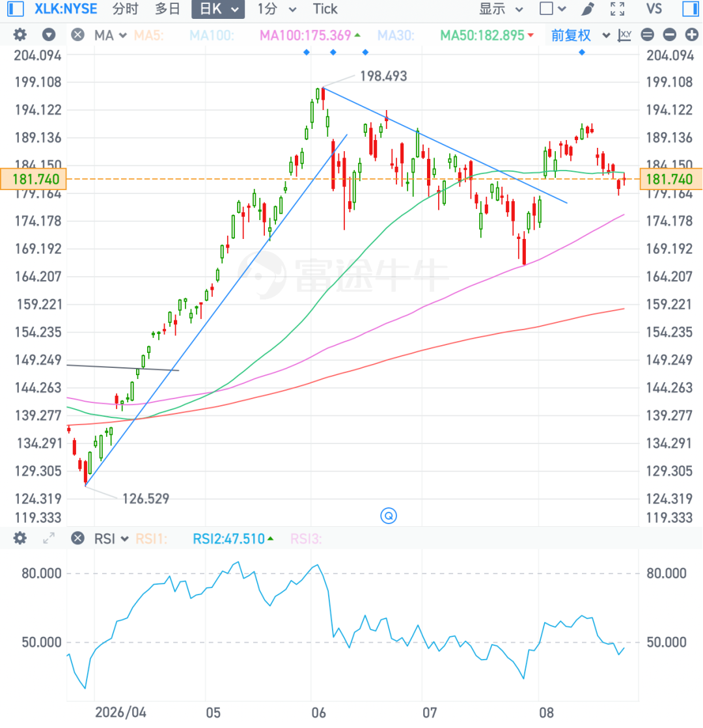This screenshot has width=703, height=728.
Task: Switch to 多日 multi-day tab
Action: click(167, 9)
